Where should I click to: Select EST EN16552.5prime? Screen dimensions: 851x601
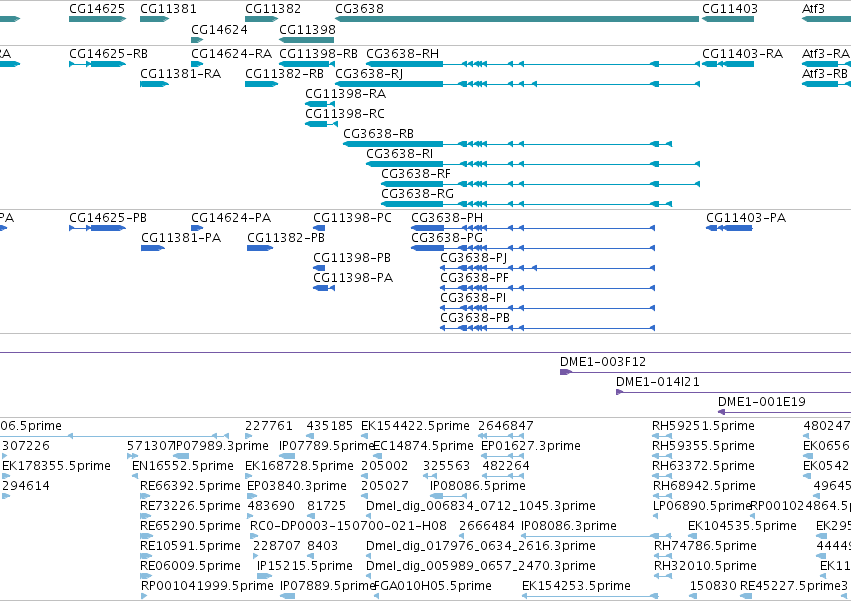point(183,466)
